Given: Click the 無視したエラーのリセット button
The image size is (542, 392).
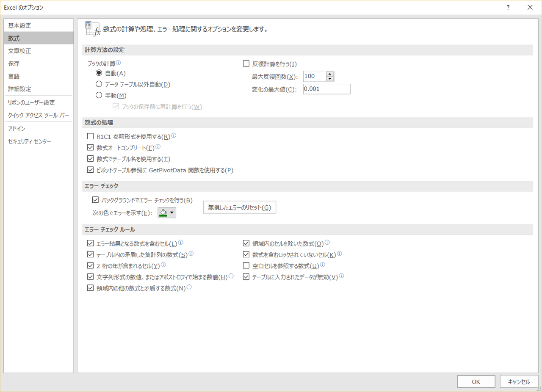Looking at the screenshot, I should pos(240,207).
